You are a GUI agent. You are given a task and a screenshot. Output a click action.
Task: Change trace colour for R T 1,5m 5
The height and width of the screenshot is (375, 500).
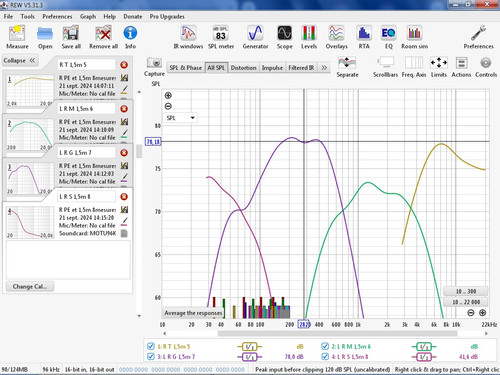(124, 90)
